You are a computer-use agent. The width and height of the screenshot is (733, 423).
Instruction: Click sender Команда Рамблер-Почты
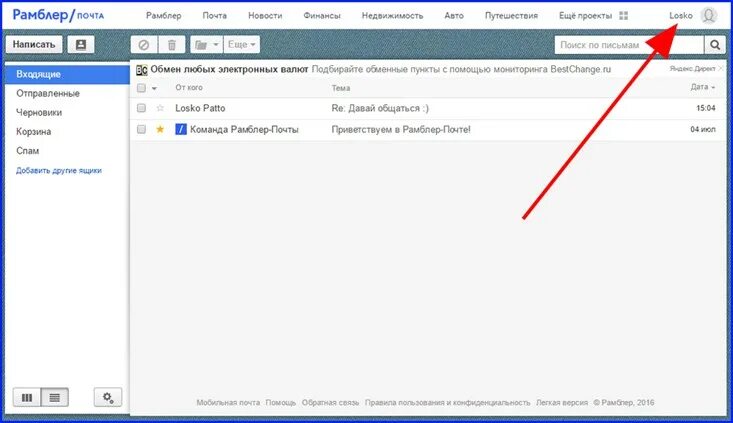click(244, 129)
